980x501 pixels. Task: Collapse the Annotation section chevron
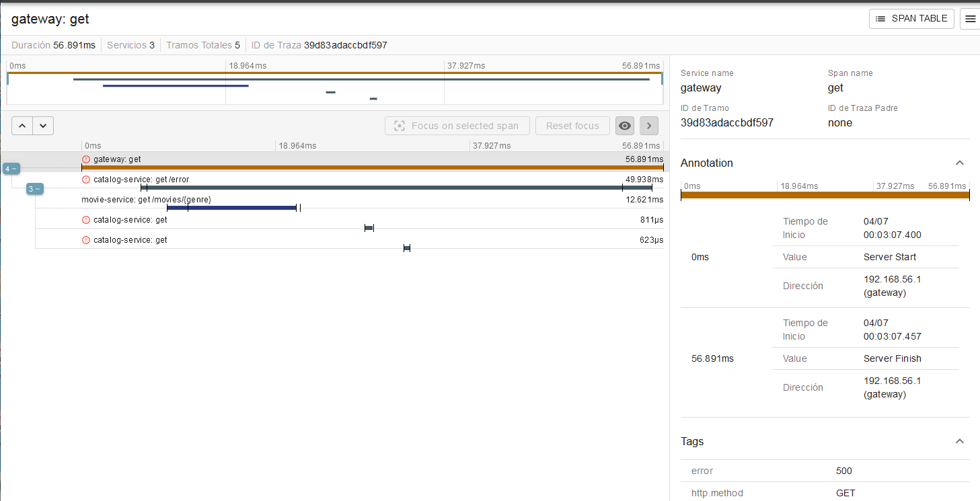[x=960, y=162]
